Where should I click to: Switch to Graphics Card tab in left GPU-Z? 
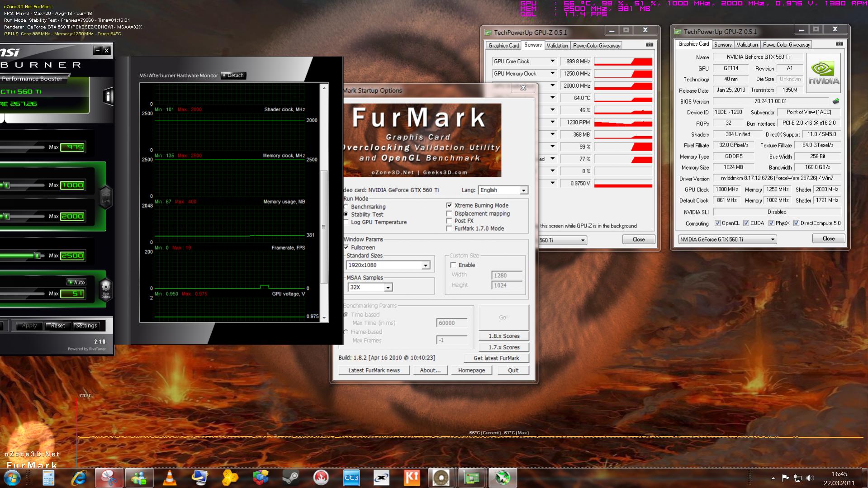pos(503,46)
